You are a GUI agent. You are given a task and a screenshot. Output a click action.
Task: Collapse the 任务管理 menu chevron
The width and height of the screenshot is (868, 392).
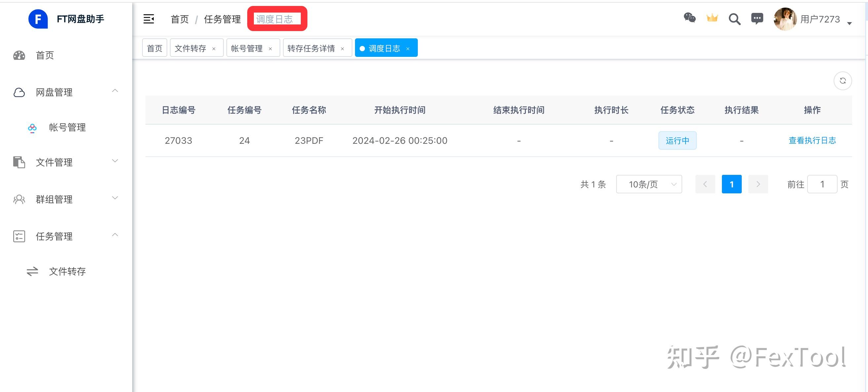pos(115,235)
